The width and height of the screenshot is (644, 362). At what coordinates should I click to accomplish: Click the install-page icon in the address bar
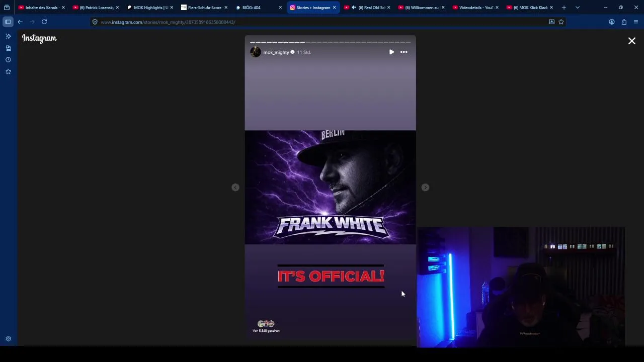pos(551,22)
